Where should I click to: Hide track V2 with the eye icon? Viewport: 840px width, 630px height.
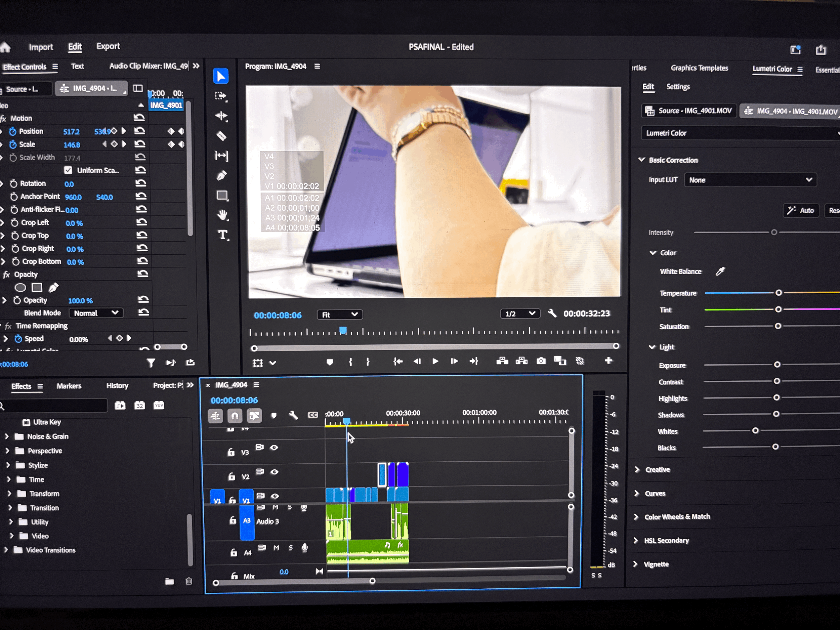point(274,472)
